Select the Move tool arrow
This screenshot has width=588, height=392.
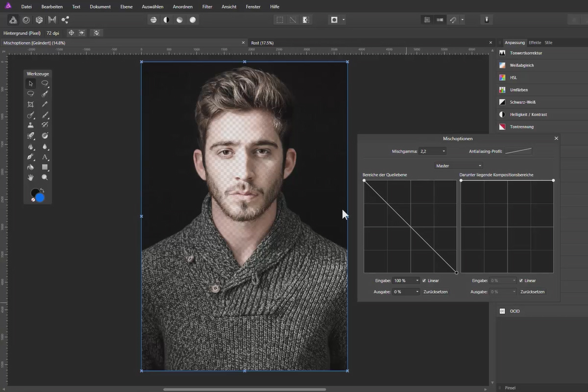tap(31, 83)
